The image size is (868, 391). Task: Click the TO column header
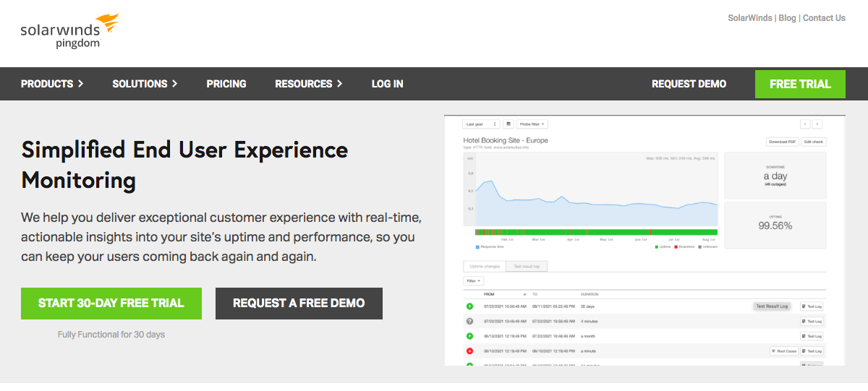point(535,294)
